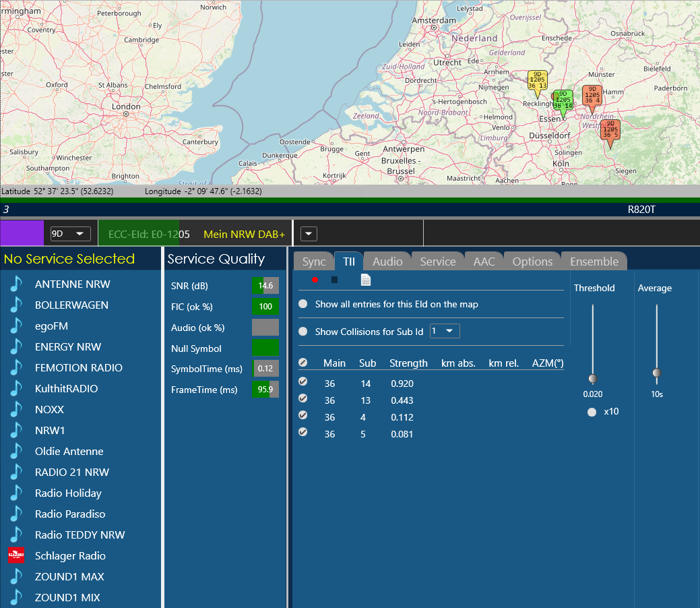Open the 9D channel dropdown
The image size is (700, 608).
71,234
